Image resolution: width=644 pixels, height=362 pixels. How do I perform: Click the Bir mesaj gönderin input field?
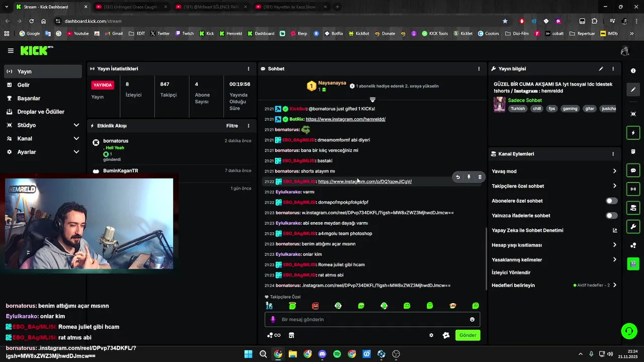(372, 319)
